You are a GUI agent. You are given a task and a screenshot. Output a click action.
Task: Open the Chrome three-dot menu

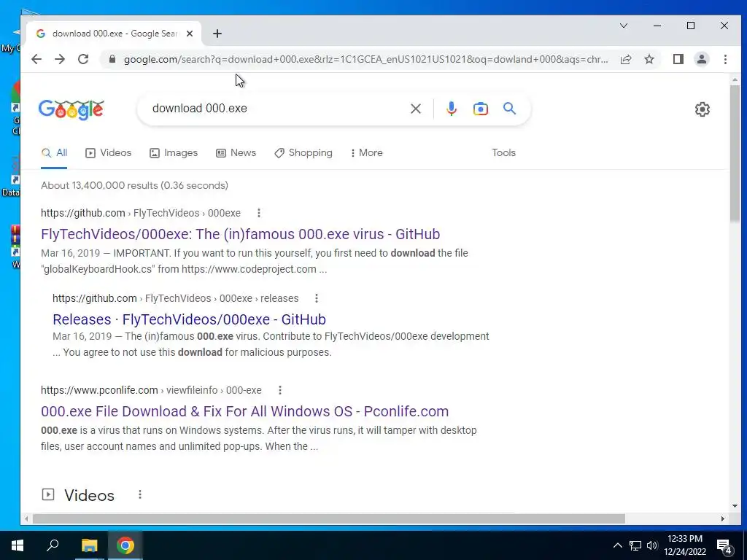725,59
